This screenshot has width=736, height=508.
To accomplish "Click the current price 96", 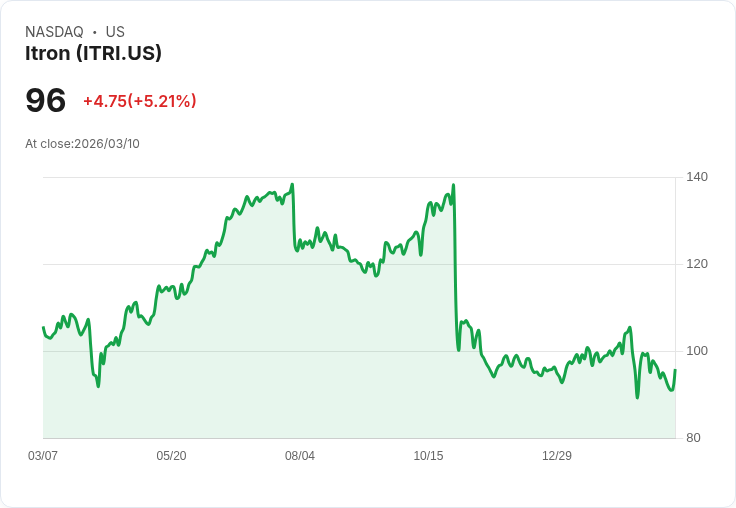I will coord(46,101).
